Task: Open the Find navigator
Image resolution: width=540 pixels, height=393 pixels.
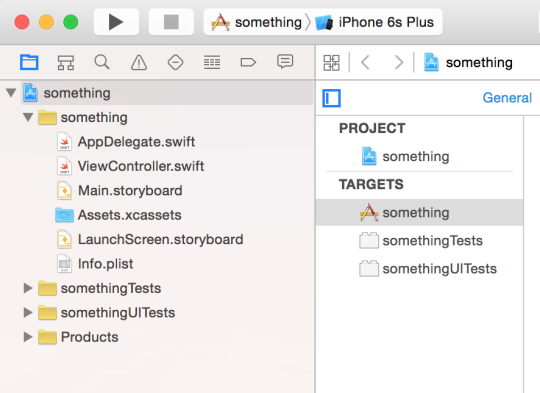Action: tap(102, 62)
